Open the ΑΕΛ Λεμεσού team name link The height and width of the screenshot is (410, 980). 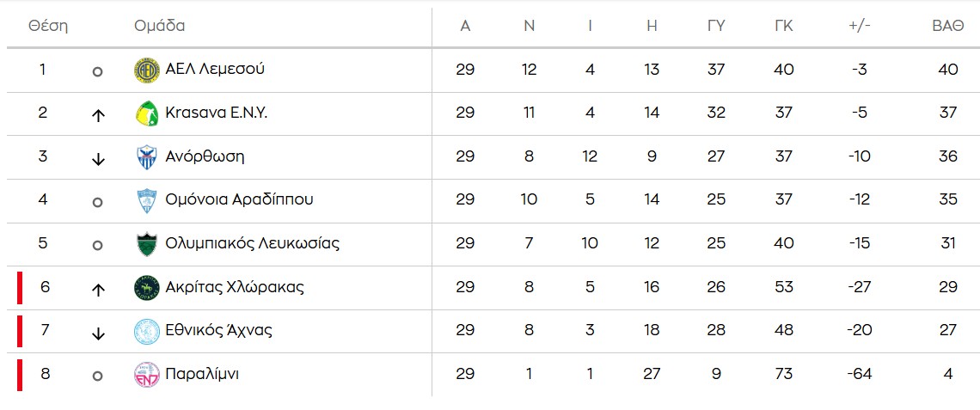pyautogui.click(x=214, y=70)
